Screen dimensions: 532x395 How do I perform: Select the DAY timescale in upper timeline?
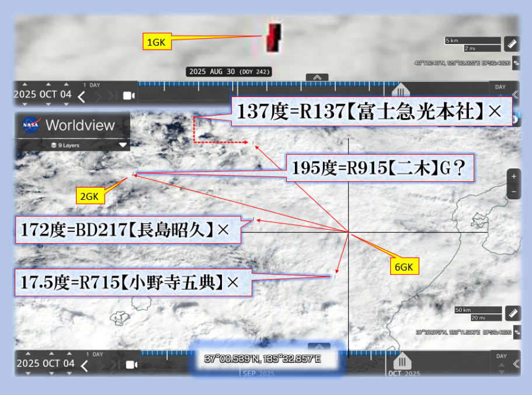tap(500, 87)
